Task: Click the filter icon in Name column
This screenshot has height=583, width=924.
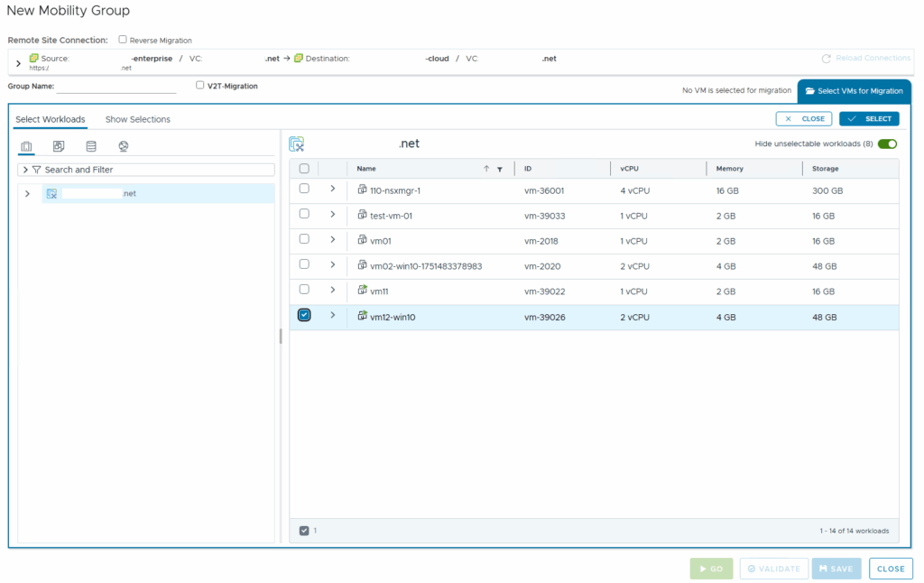Action: pos(500,169)
